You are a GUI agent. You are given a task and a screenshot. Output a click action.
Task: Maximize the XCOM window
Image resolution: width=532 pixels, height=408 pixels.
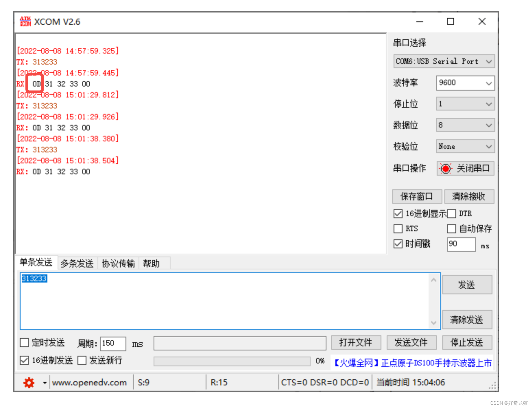(x=450, y=22)
